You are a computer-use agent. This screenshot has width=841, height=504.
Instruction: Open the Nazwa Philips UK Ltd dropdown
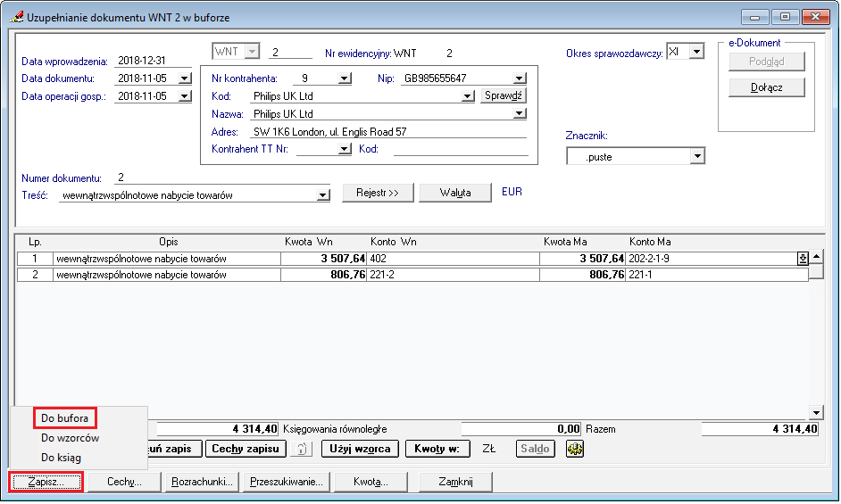[520, 114]
